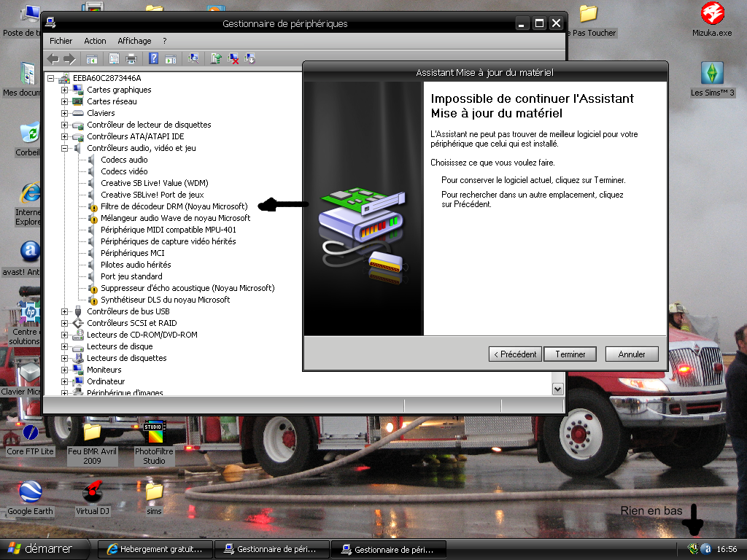
Task: Open Les Sims 3 desktop shortcut
Action: point(713,73)
